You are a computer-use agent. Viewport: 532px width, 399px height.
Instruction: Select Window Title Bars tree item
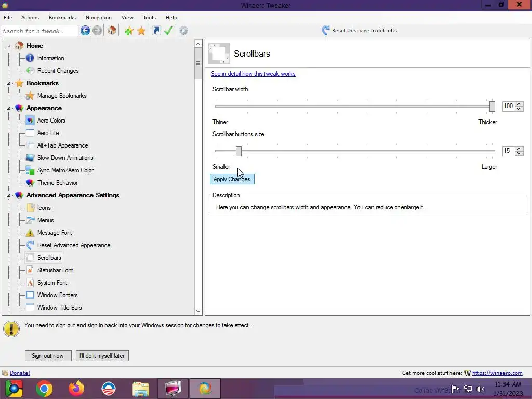coord(59,308)
